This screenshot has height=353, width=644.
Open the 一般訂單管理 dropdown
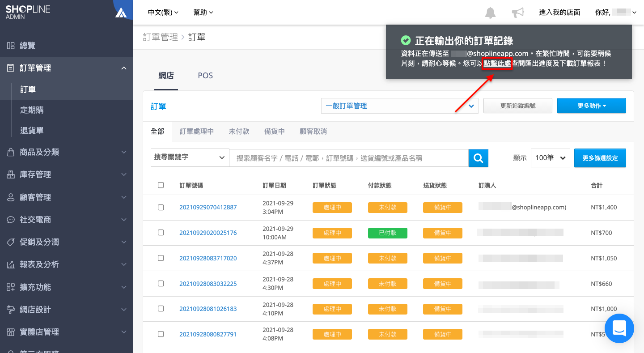400,106
